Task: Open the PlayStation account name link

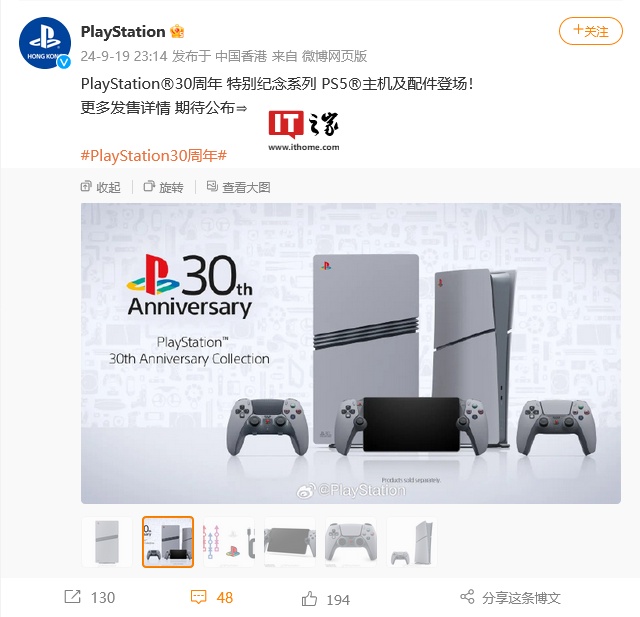Action: 123,32
